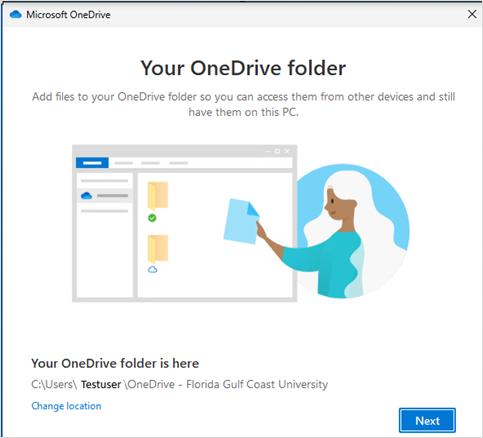
Task: Click the 'Your OneDrive folder is here' label
Action: tap(115, 363)
